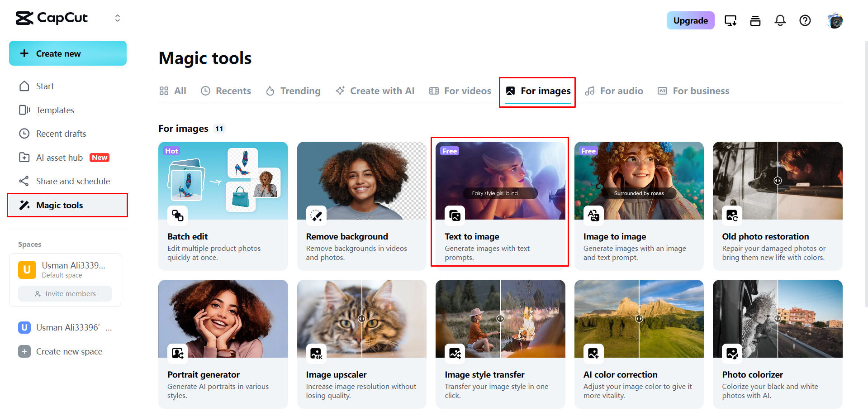The height and width of the screenshot is (412, 868).
Task: Click the notification bell icon
Action: pos(780,20)
